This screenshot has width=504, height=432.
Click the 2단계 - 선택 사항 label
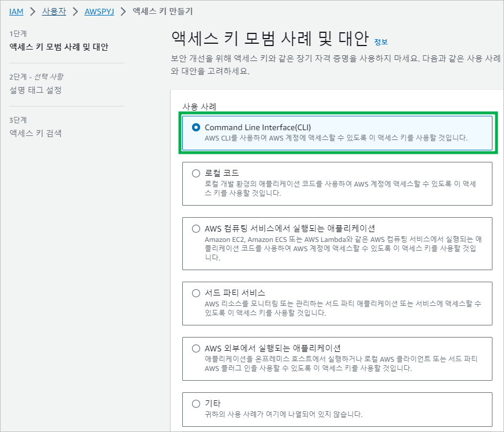(x=36, y=77)
